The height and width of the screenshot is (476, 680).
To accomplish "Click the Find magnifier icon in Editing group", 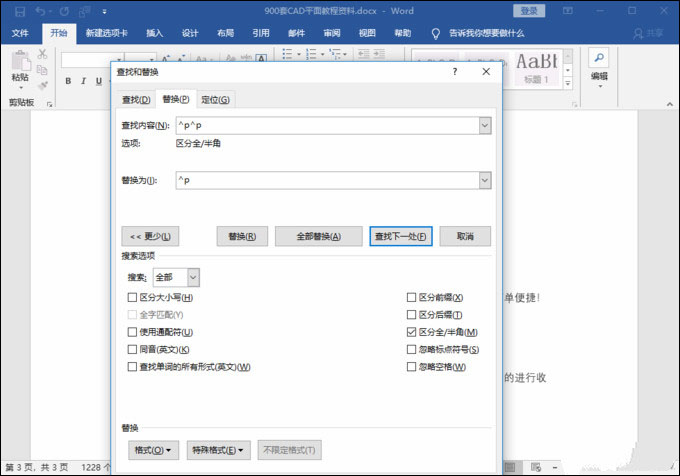I will pyautogui.click(x=599, y=58).
